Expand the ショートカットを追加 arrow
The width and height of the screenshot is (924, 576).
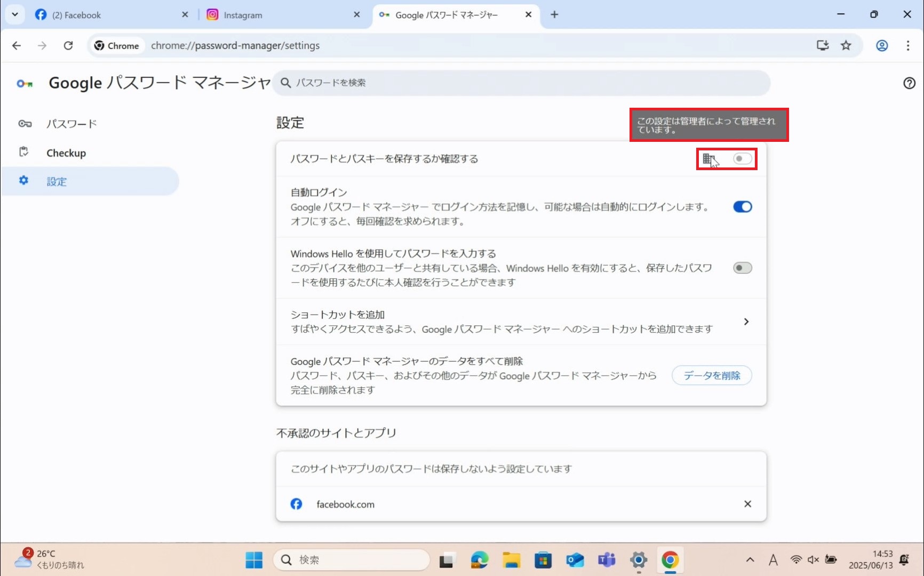(x=746, y=322)
